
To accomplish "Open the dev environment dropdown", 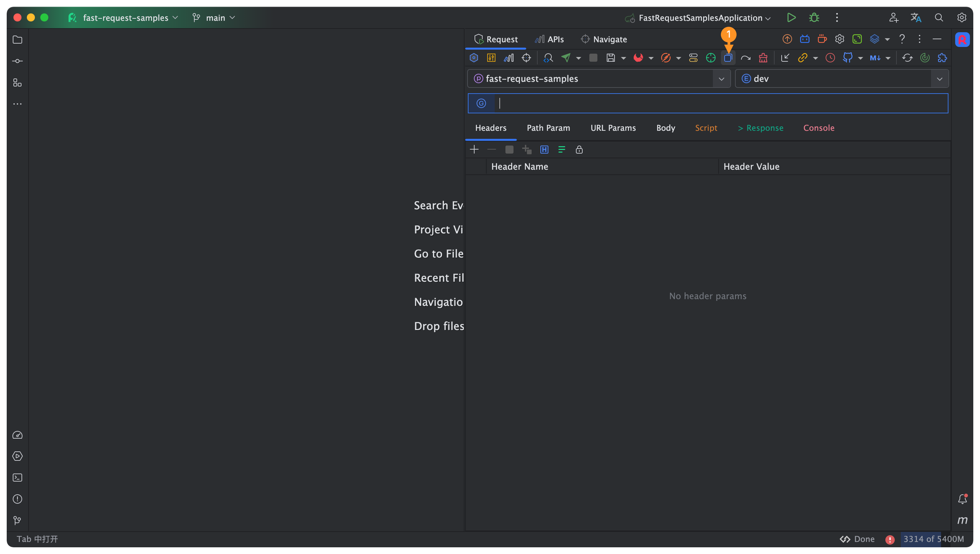I will click(939, 79).
